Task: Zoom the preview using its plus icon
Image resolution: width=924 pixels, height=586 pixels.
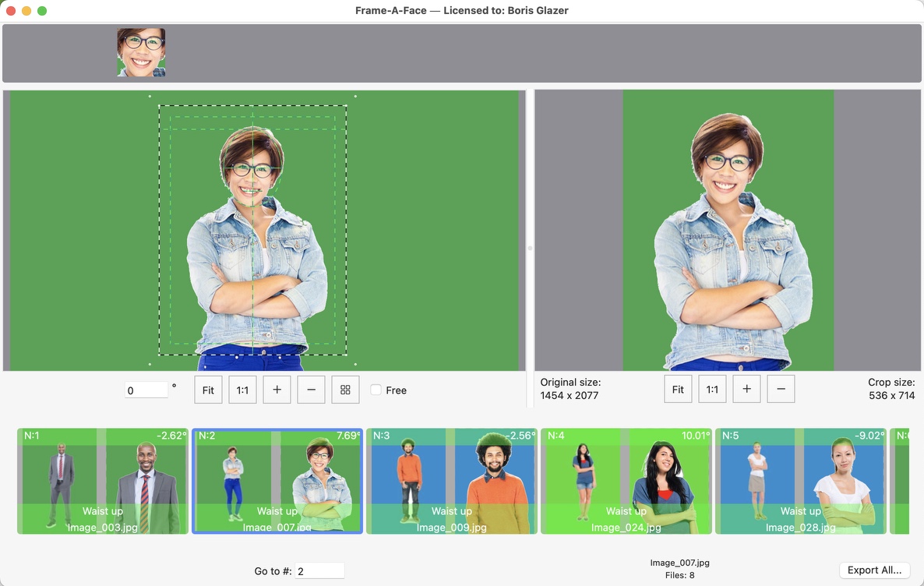Action: click(746, 389)
